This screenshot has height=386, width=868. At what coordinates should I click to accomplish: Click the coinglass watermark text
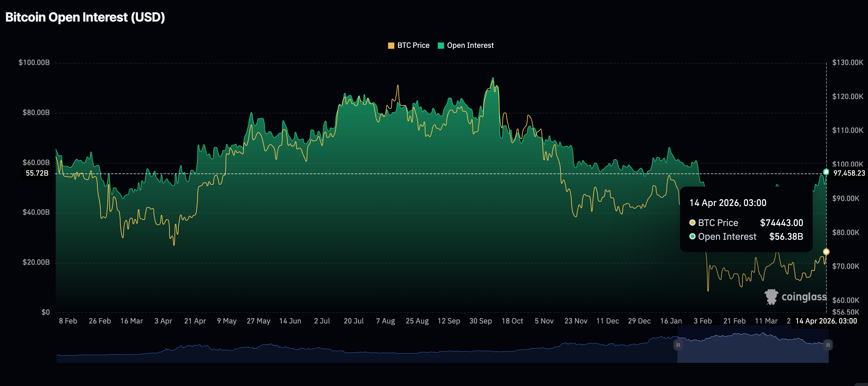804,297
